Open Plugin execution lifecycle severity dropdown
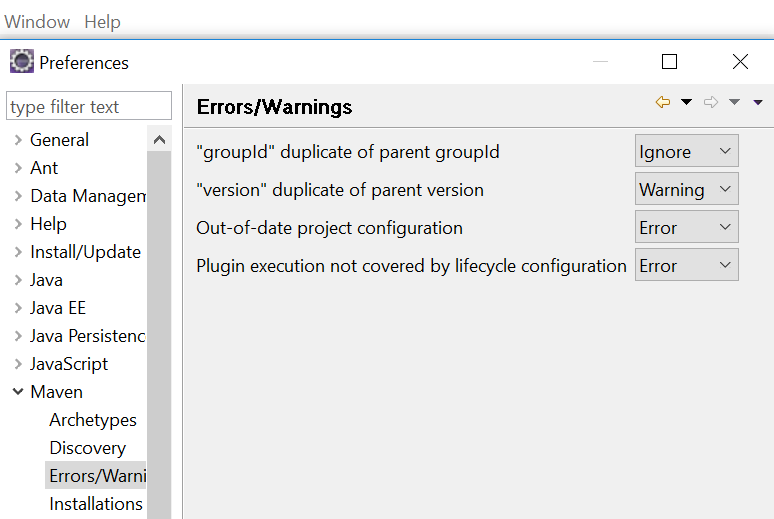The width and height of the screenshot is (774, 519). (x=687, y=265)
